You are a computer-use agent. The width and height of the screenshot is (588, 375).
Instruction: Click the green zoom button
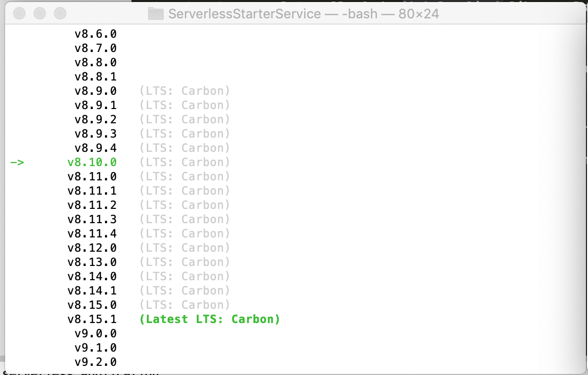click(x=61, y=14)
